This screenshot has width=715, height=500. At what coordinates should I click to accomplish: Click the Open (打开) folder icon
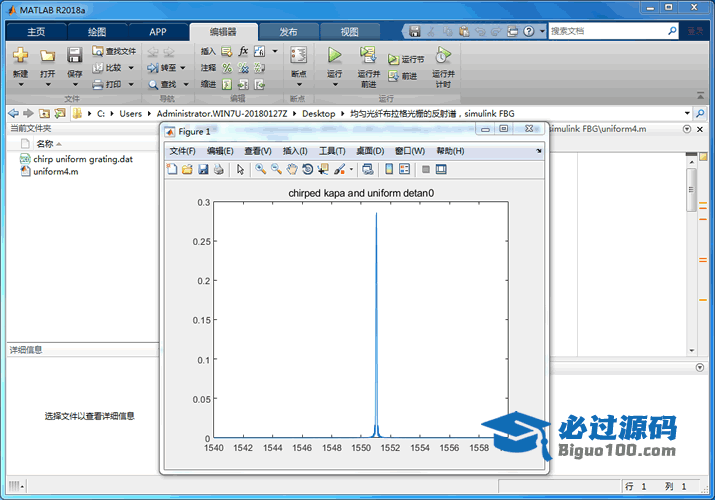[x=47, y=56]
